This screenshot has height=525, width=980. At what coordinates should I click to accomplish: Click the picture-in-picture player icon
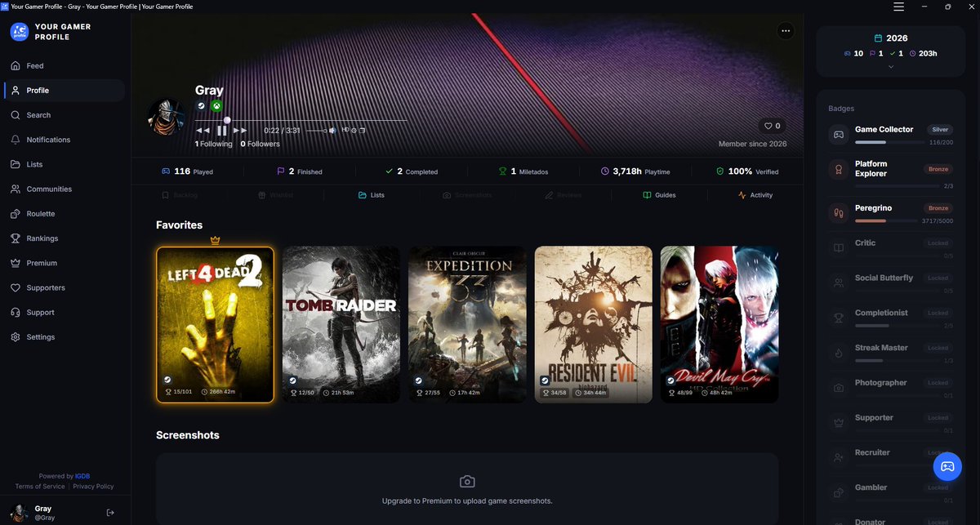point(362,130)
